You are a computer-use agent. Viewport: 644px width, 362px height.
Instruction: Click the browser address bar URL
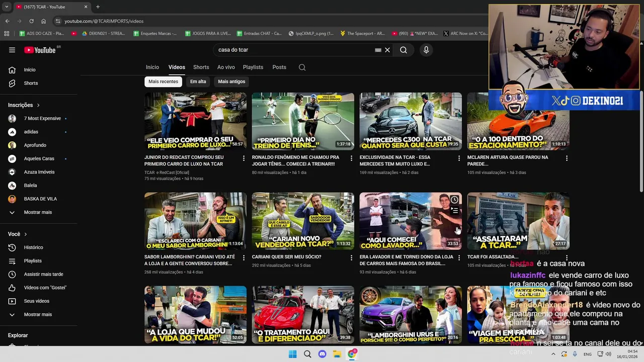[x=104, y=21]
